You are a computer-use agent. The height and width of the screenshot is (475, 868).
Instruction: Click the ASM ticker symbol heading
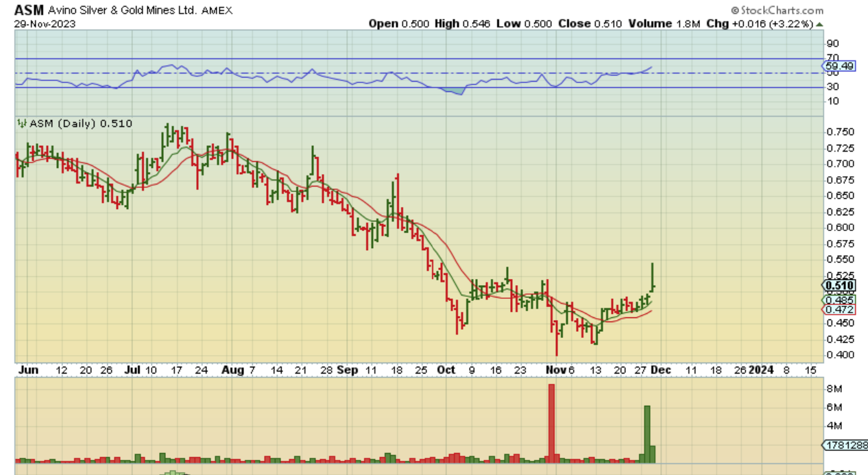29,10
